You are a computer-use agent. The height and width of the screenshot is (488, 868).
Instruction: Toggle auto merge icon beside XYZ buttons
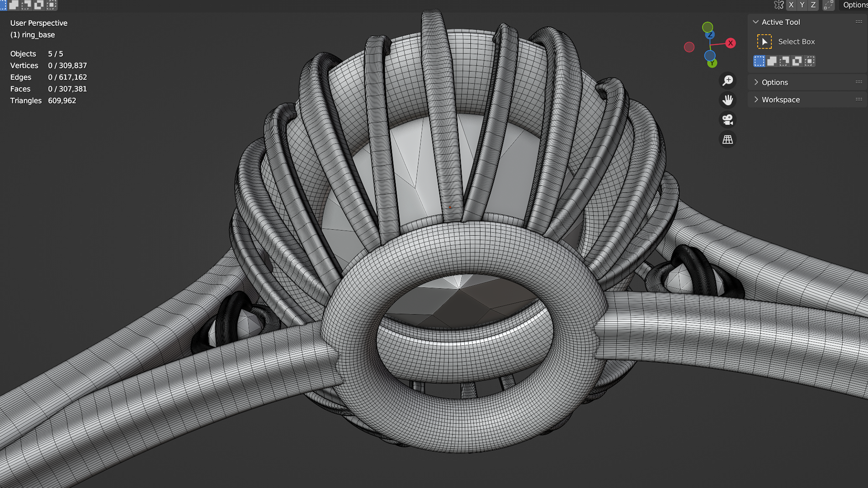(828, 5)
